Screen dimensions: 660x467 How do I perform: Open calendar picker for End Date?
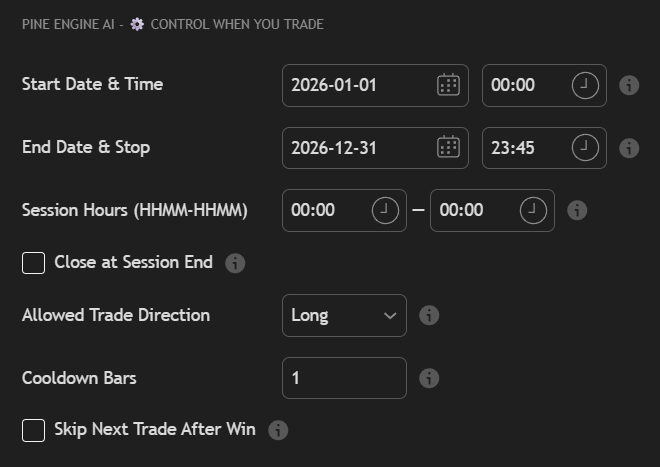click(x=448, y=148)
